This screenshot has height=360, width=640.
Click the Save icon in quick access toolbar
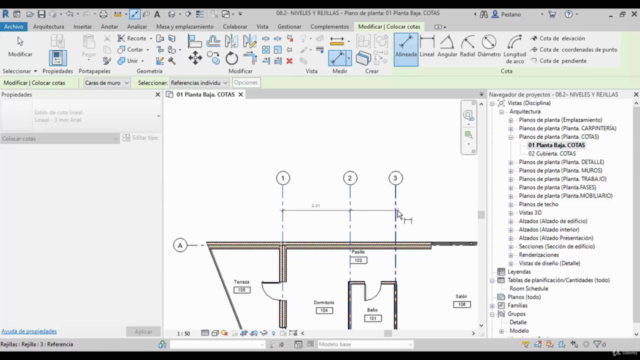pos(42,14)
